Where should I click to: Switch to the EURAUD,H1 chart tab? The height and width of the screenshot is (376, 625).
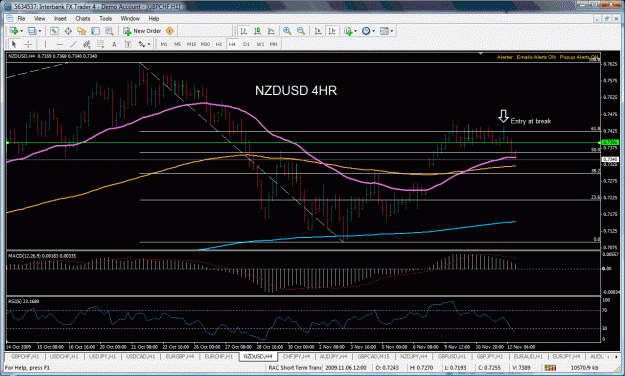point(528,356)
